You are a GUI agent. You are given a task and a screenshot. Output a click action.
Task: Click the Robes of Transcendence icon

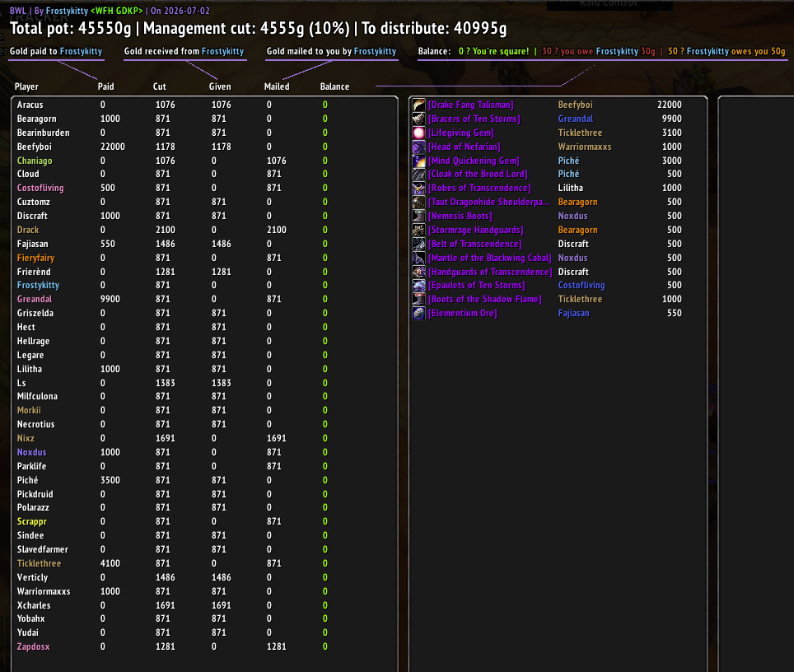click(418, 188)
